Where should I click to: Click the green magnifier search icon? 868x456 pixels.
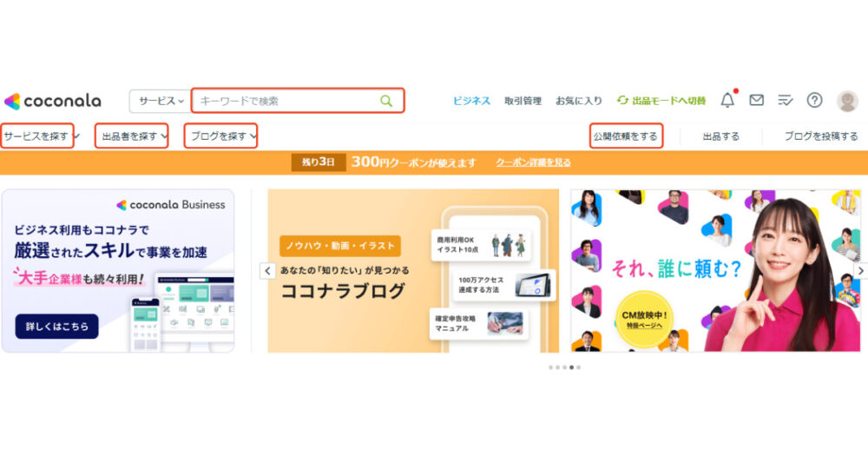pos(386,101)
